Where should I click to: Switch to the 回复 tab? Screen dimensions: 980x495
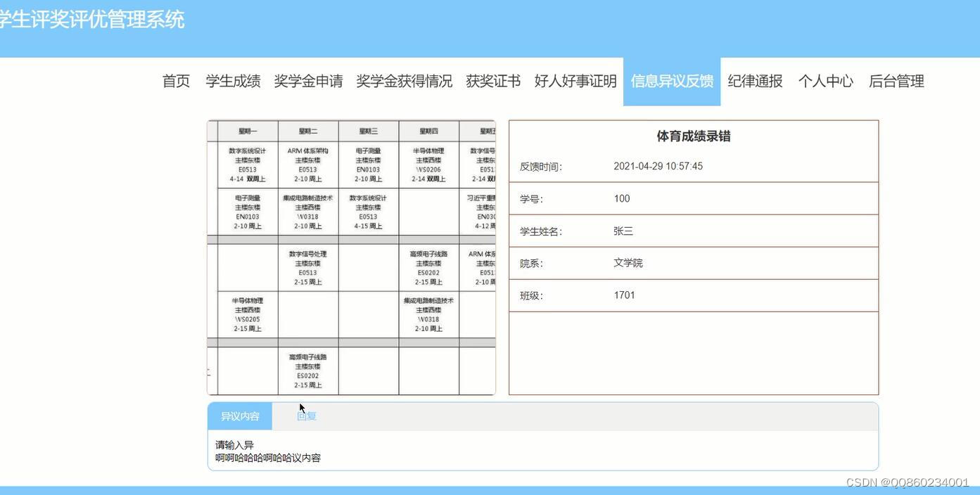(307, 416)
